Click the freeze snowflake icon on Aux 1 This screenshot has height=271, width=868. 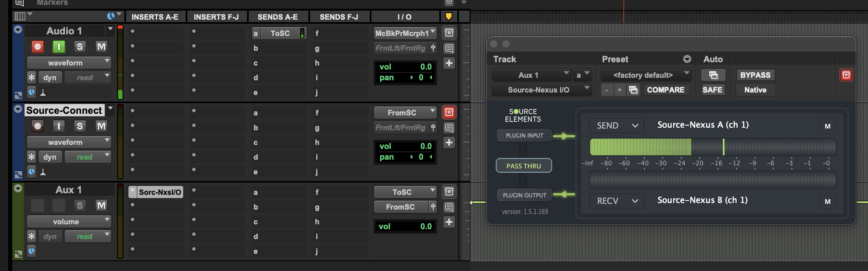click(31, 236)
